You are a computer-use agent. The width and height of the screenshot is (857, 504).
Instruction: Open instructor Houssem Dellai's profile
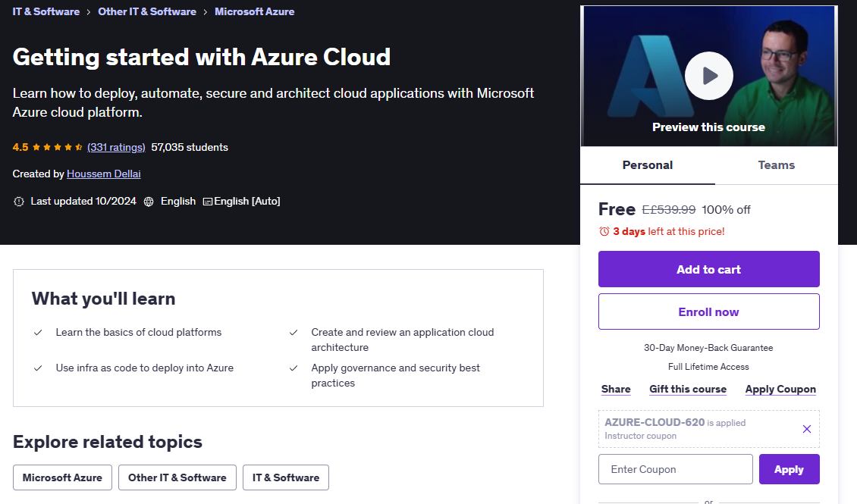coord(104,174)
